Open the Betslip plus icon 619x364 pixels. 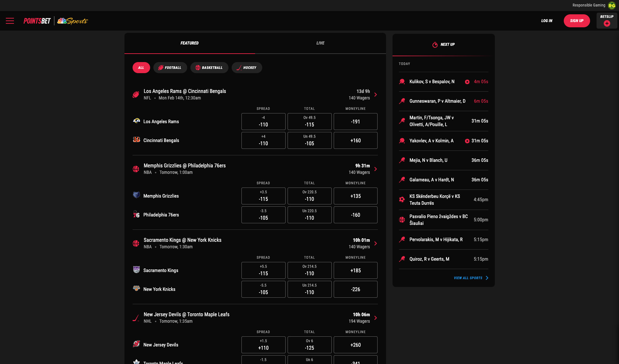pos(607,23)
